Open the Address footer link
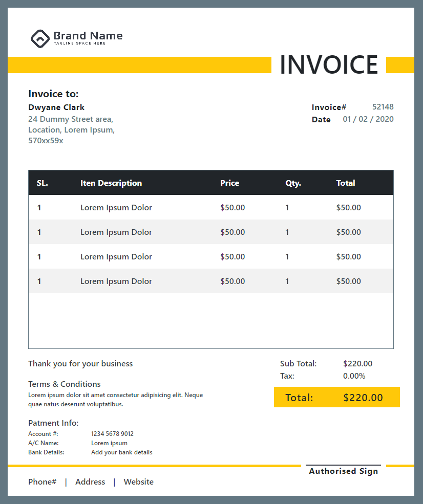The image size is (423, 504). click(x=90, y=481)
